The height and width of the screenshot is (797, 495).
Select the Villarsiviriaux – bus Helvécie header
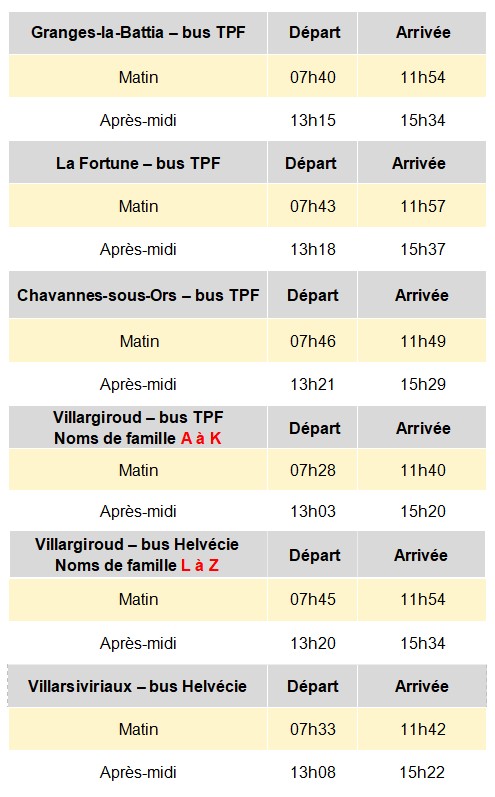click(x=137, y=686)
